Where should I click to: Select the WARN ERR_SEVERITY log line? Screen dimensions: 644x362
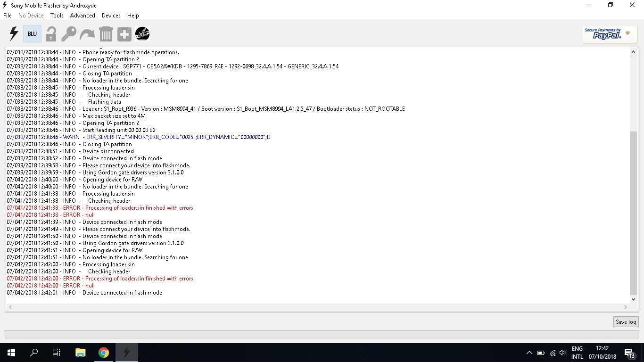coord(139,137)
